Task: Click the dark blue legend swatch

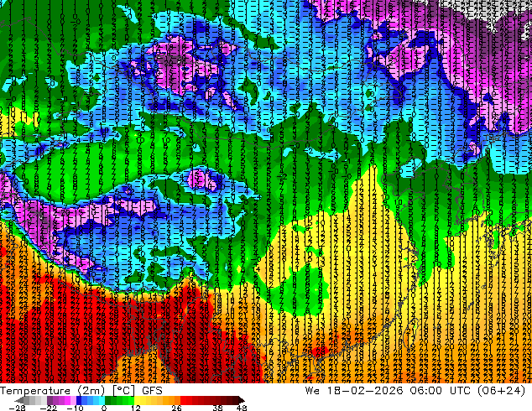Action: click(x=79, y=400)
